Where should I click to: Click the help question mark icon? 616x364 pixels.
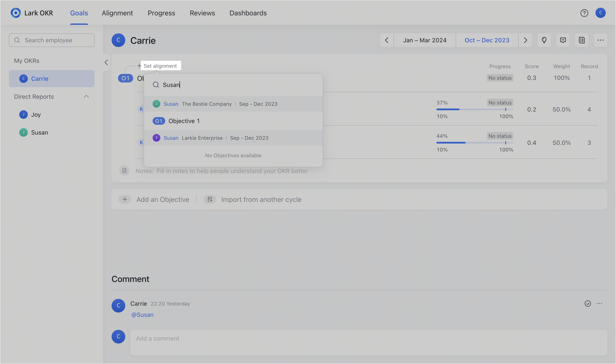584,13
